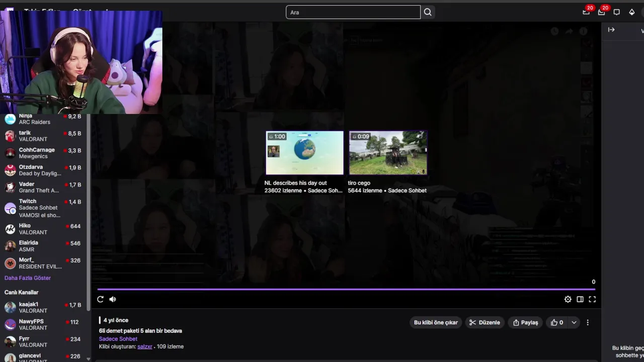644x362 pixels.
Task: Open Otzdarva channel avatar
Action: [x=10, y=170]
